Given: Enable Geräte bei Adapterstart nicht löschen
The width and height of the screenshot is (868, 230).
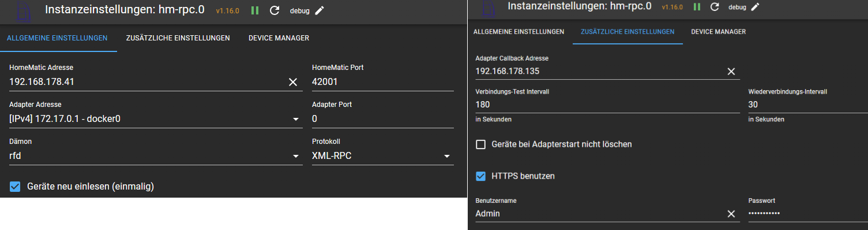Looking at the screenshot, I should coord(480,144).
